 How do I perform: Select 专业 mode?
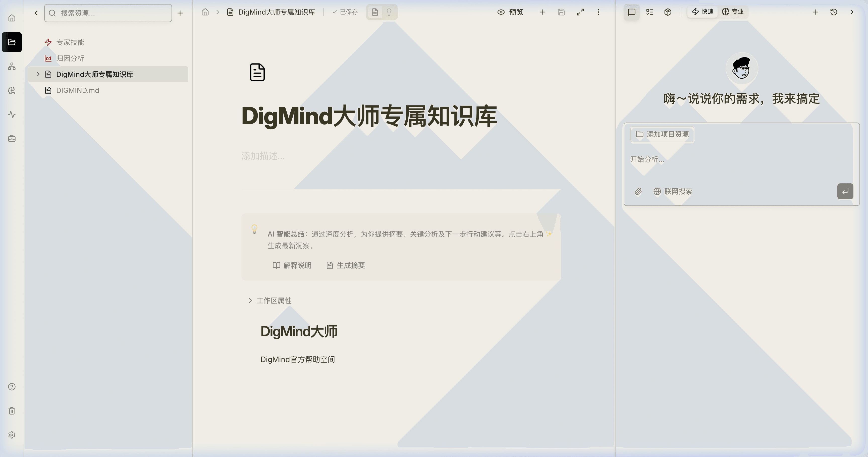(x=733, y=12)
